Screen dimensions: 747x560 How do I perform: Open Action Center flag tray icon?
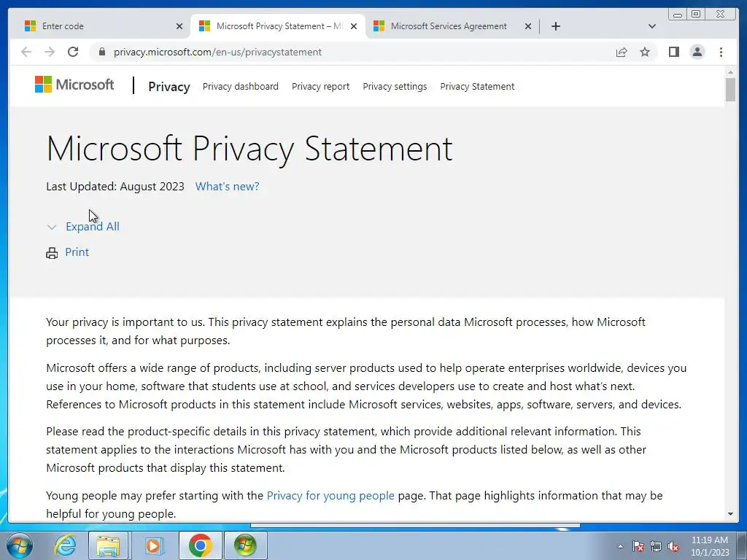click(x=638, y=546)
